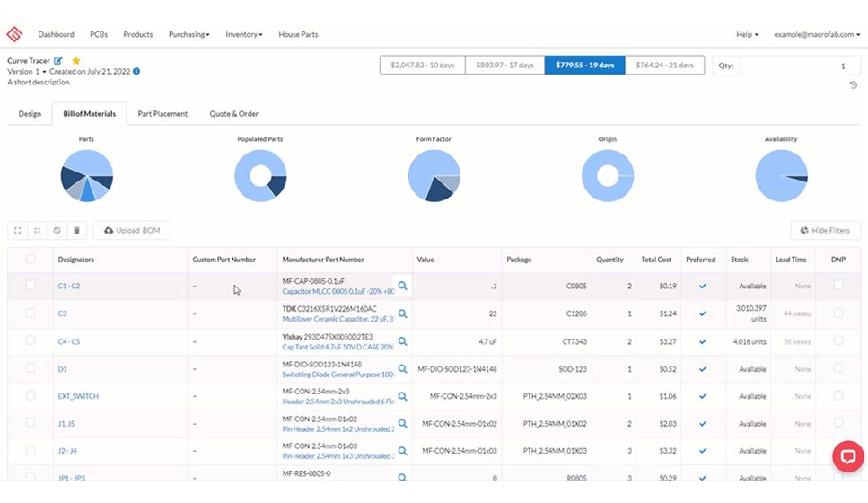This screenshot has height=503, width=868.
Task: Open the Purchasing dropdown menu
Action: pos(189,34)
